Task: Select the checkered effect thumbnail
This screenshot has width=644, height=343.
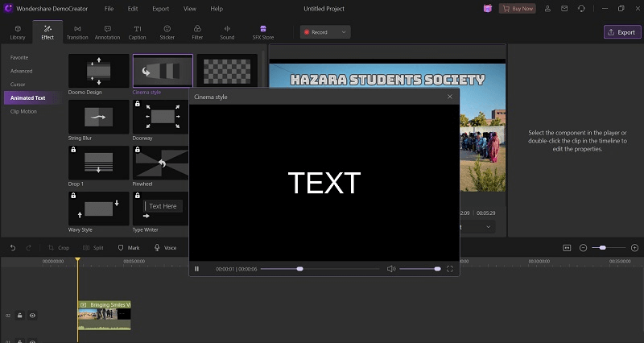Action: pos(227,71)
